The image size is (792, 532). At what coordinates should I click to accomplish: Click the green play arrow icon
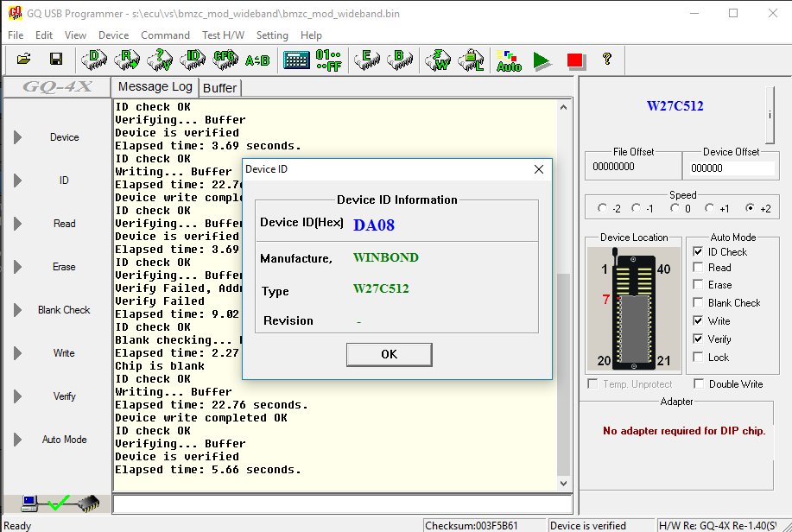(542, 61)
